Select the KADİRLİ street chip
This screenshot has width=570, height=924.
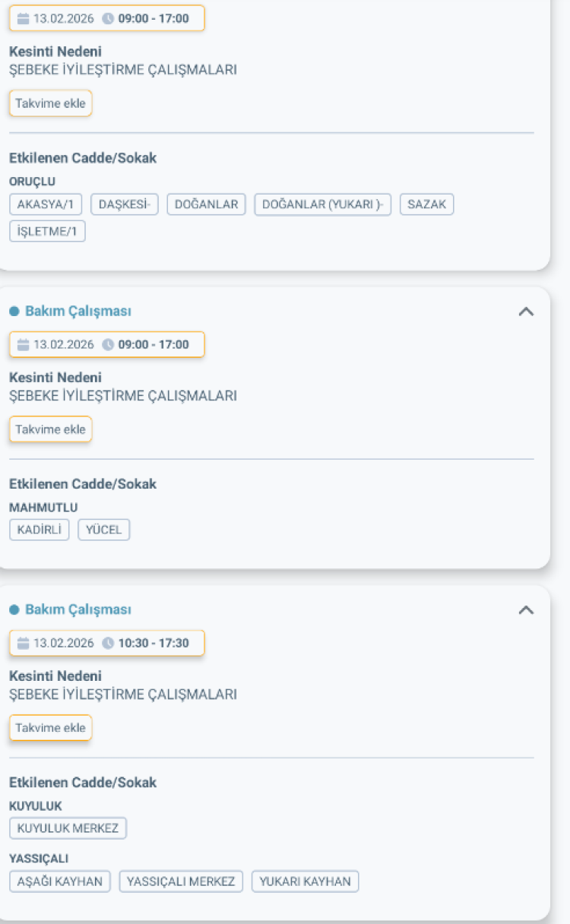point(39,530)
